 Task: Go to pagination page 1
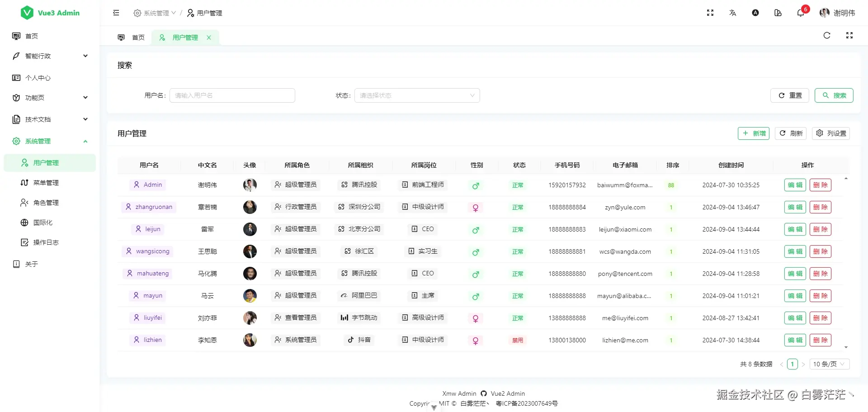pos(792,364)
